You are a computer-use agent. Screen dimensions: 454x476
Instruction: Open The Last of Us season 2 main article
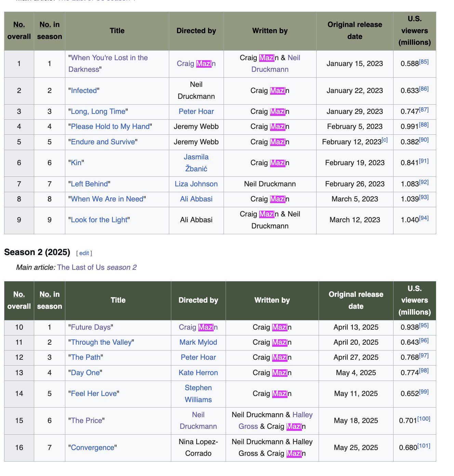(x=97, y=267)
